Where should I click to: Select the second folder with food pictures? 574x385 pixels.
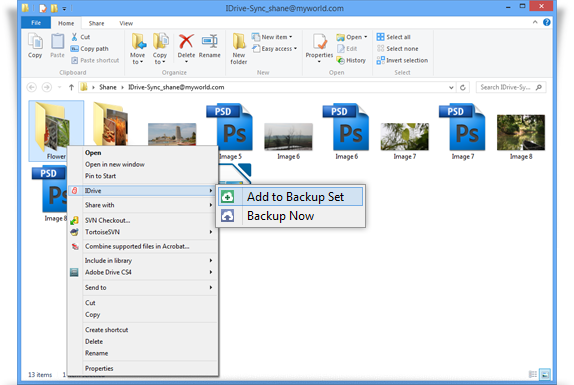coord(110,124)
